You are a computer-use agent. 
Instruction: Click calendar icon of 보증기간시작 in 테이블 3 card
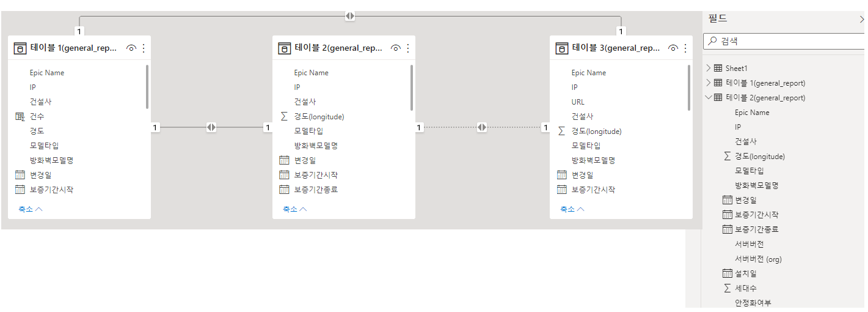coord(561,190)
